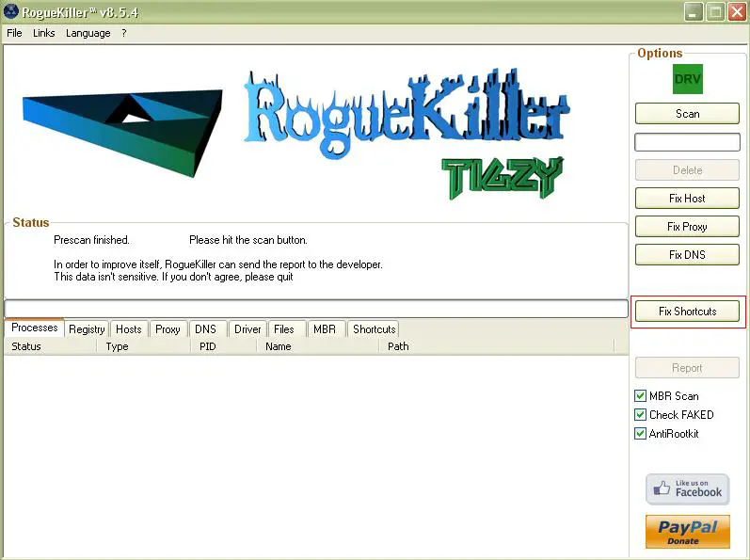This screenshot has width=750, height=560.
Task: Click the RogueKiller title bar app icon
Action: [10, 11]
